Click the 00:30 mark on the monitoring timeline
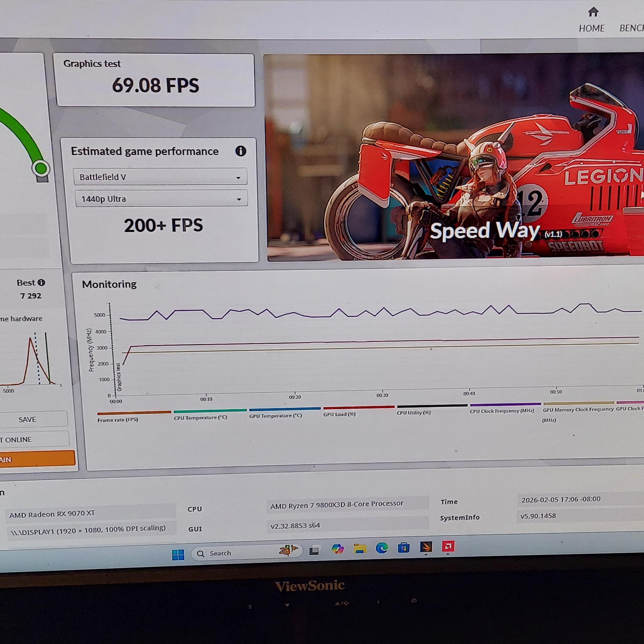The width and height of the screenshot is (644, 644). 382,395
